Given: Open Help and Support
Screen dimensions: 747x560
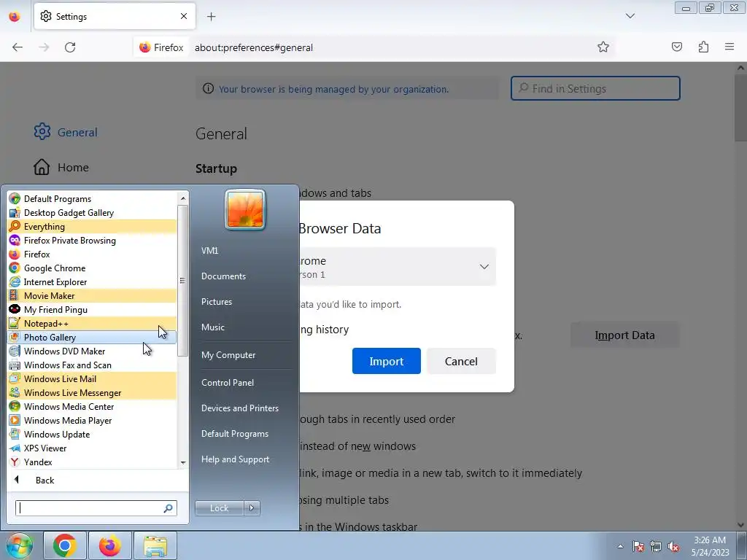Looking at the screenshot, I should (x=236, y=459).
